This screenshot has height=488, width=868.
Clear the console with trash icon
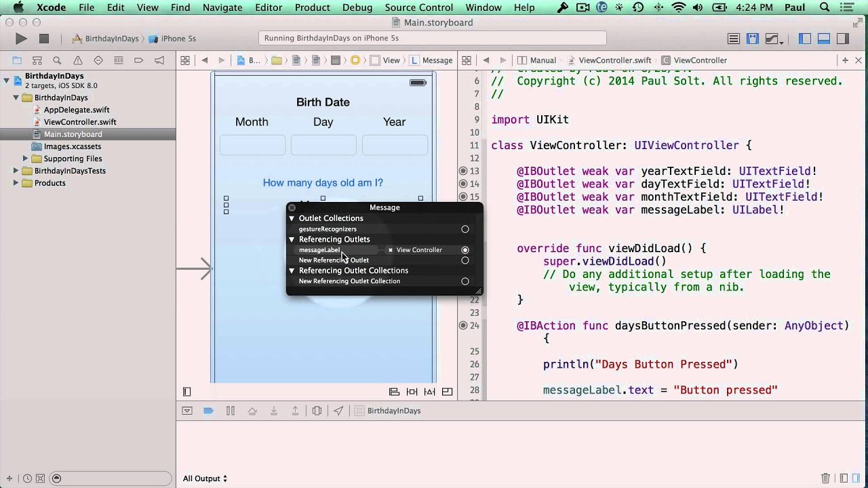(x=825, y=479)
